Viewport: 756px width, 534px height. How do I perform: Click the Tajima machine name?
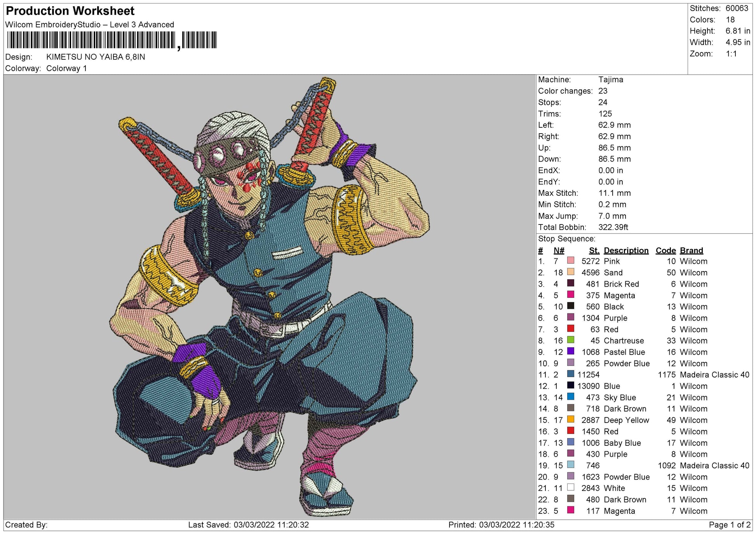610,80
